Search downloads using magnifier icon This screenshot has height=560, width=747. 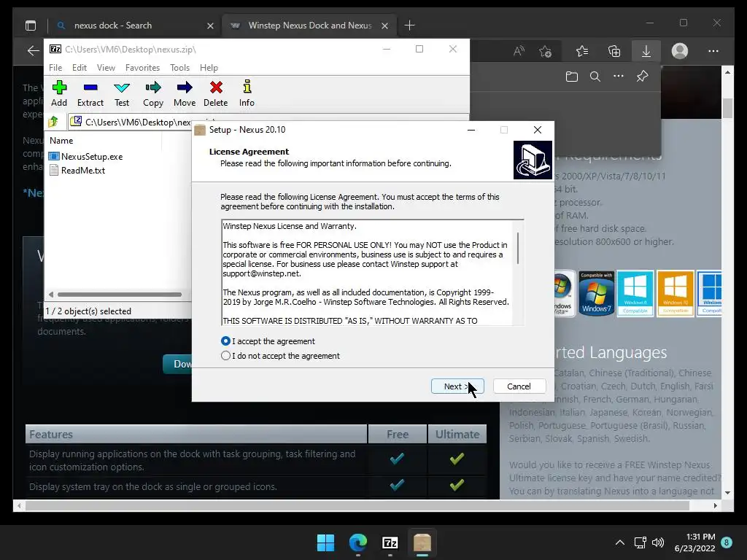tap(595, 76)
